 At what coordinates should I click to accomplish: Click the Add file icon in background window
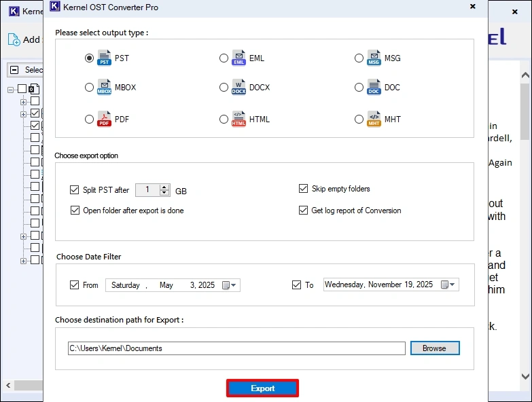(14, 39)
